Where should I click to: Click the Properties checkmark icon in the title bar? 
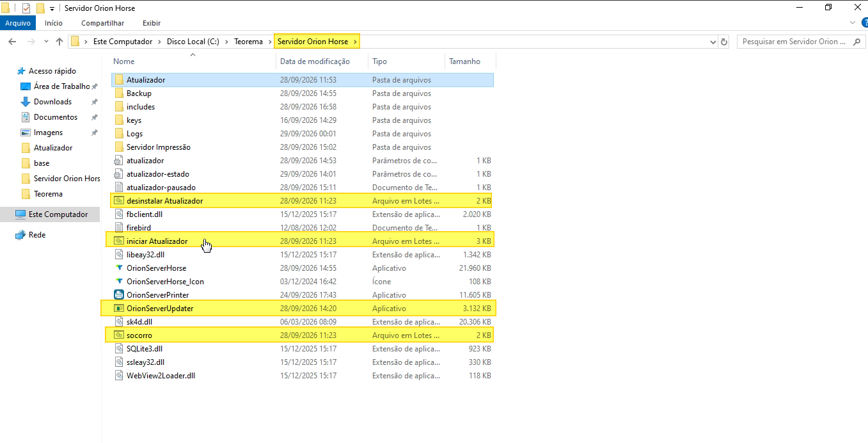pyautogui.click(x=26, y=8)
